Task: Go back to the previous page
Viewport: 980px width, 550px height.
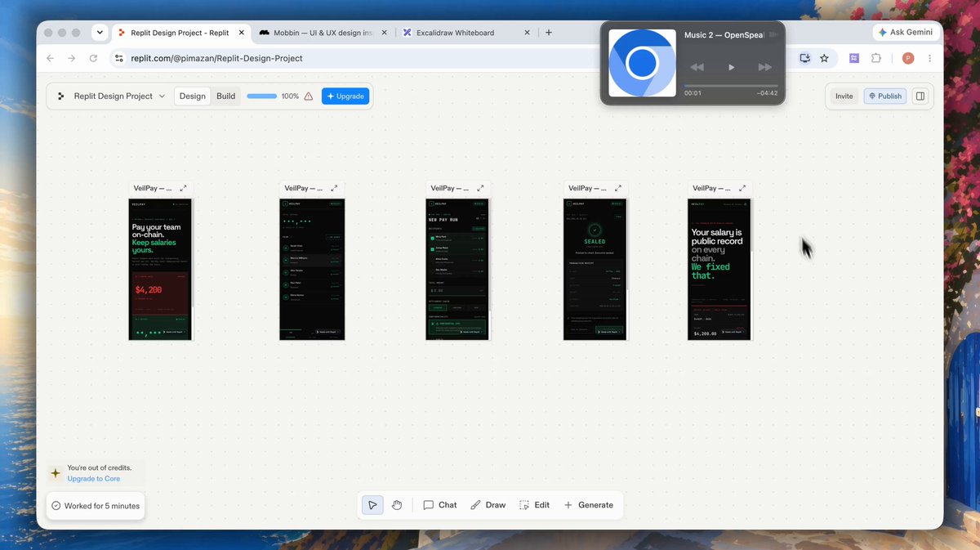Action: (51, 59)
